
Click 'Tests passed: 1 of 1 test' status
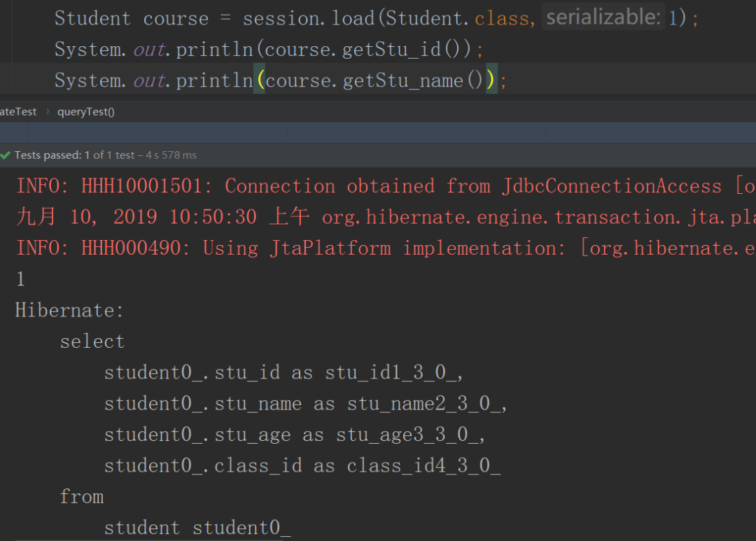click(x=75, y=155)
